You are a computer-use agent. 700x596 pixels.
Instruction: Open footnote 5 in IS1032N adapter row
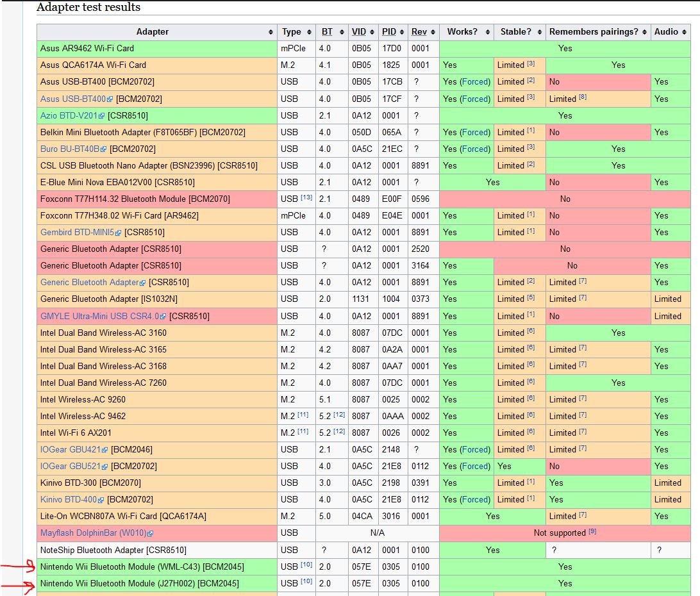pos(530,297)
